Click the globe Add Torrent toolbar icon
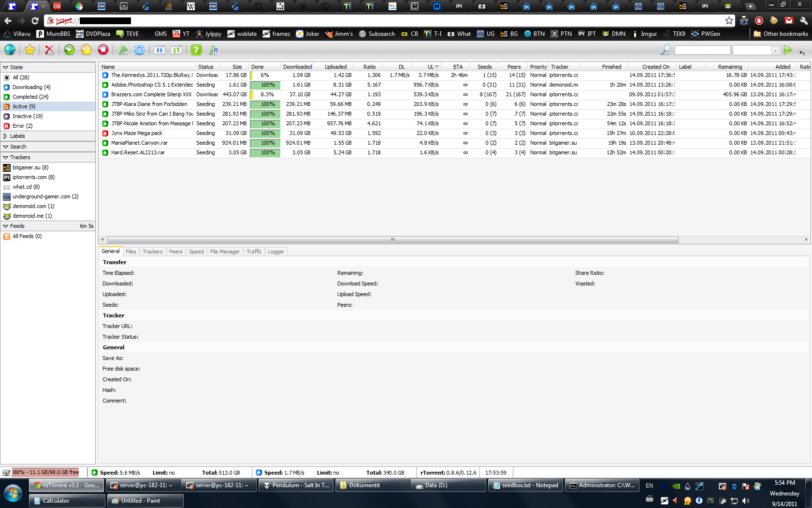 [x=10, y=50]
